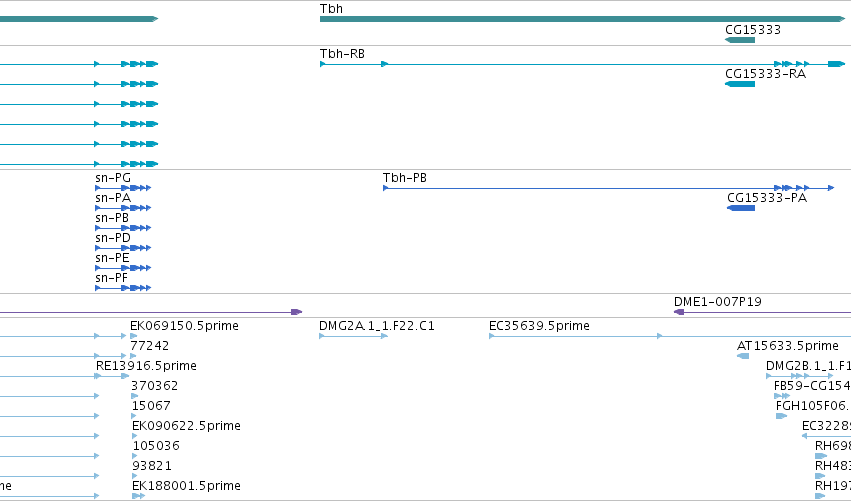Select the EK069150.5prime EST marker
851x501 pixels.
tap(134, 336)
